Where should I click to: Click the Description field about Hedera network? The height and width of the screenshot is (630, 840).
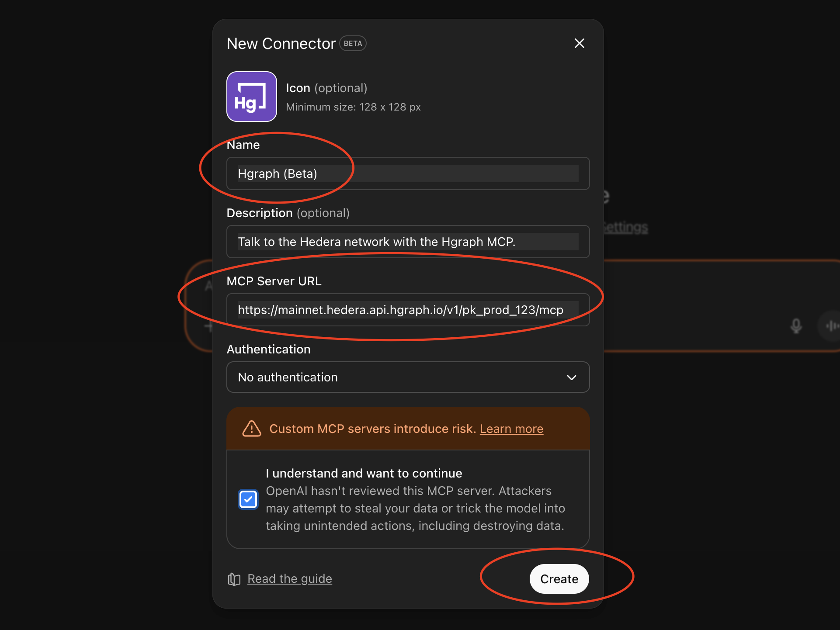[407, 242]
